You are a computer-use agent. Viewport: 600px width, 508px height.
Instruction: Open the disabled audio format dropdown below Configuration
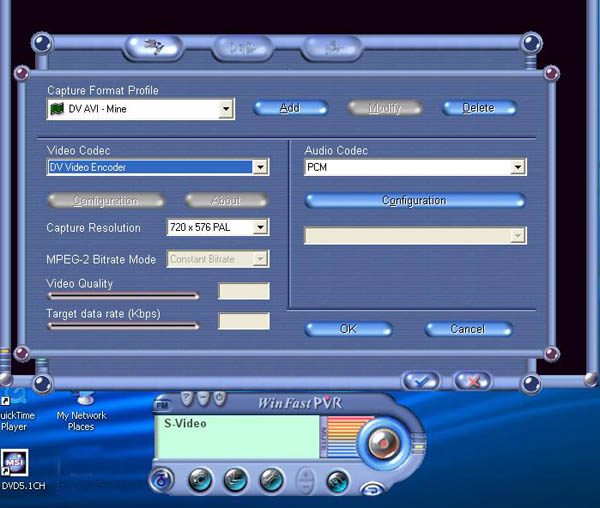pos(415,236)
